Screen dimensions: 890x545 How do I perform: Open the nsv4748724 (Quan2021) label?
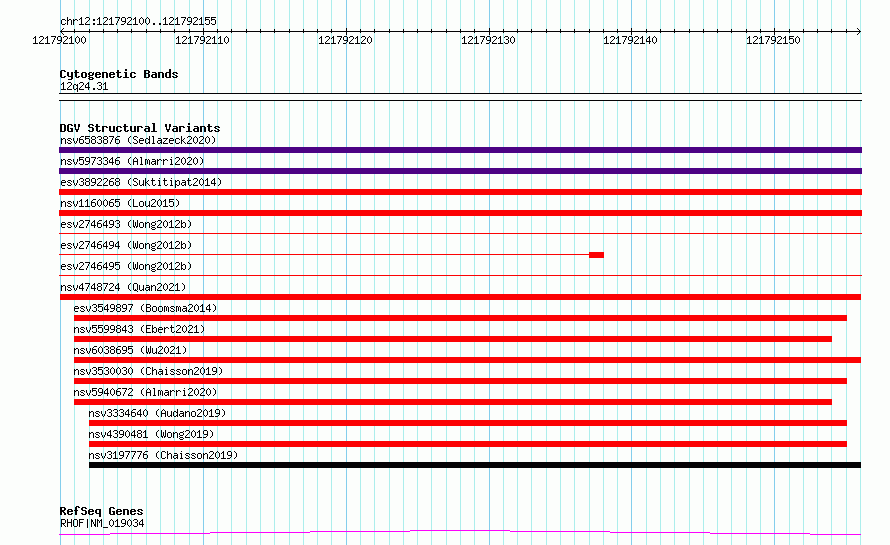coord(123,287)
